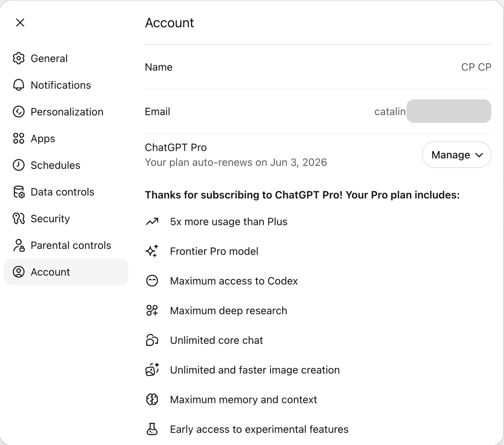Click the image creation icon
This screenshot has width=504, height=445.
[152, 370]
